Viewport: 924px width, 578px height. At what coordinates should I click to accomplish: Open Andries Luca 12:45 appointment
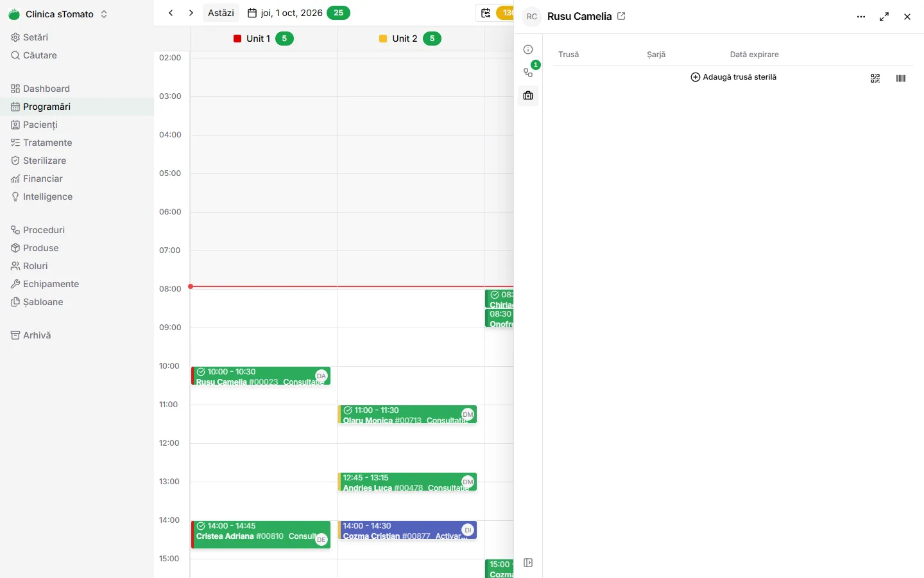[407, 482]
